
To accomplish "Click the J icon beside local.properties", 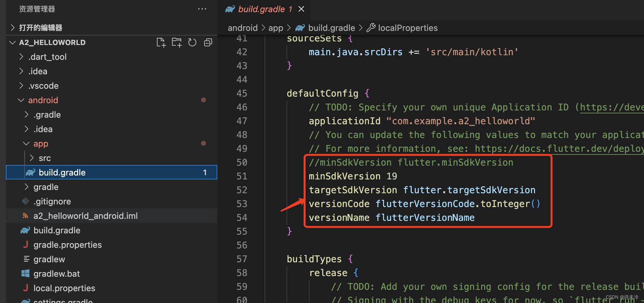I will coord(26,288).
